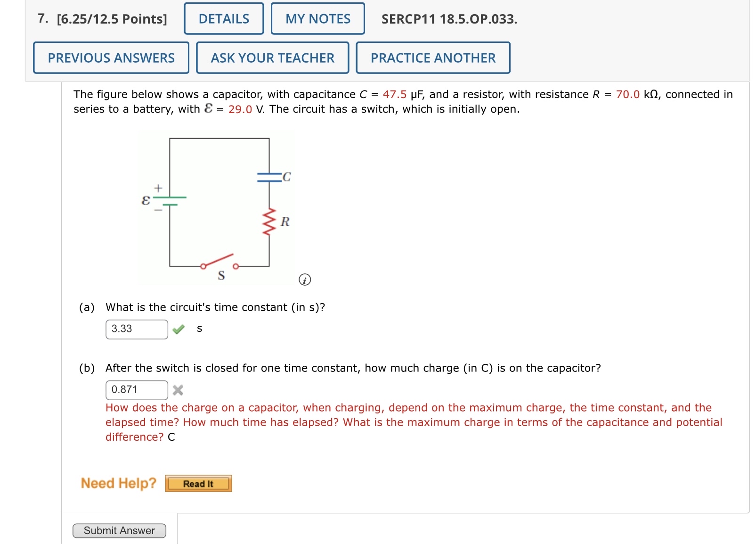
Task: Click the battery symbol labeled with epsilon
Action: click(x=170, y=200)
